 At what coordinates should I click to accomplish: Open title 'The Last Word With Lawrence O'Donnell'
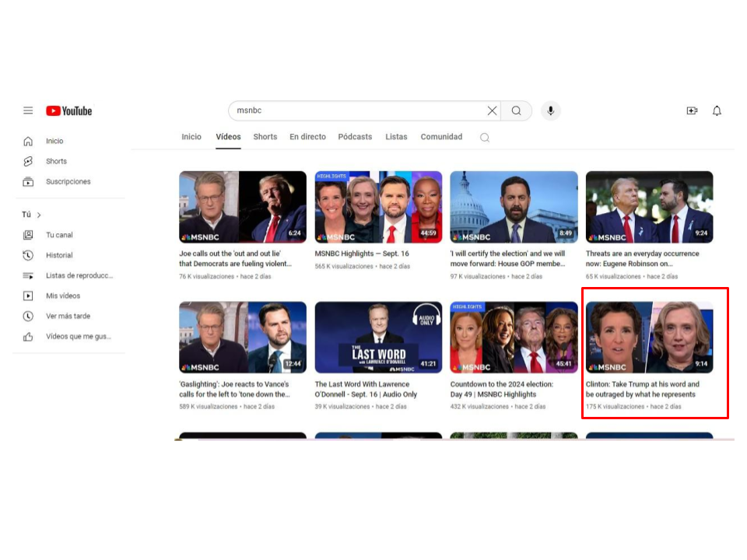(x=366, y=389)
